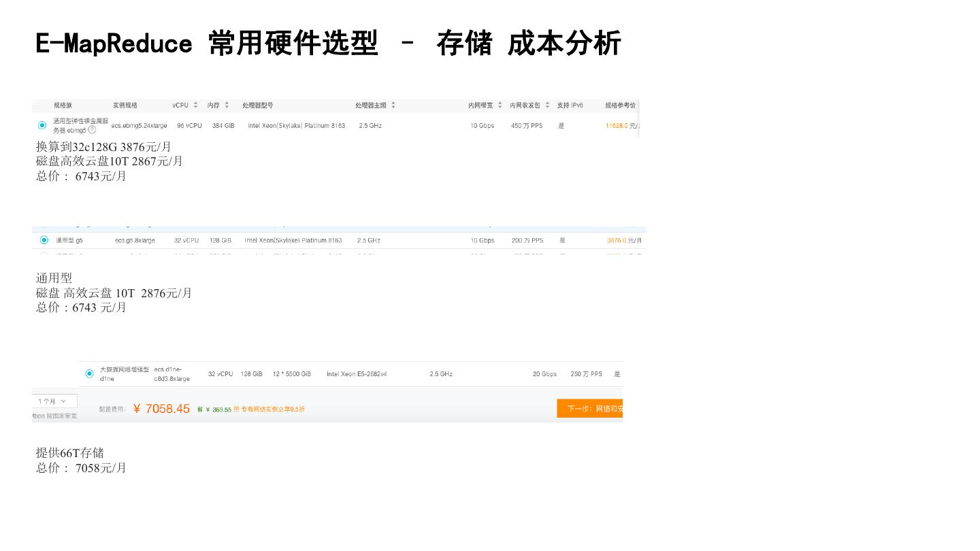
Task: Click 下一步 网络和安全组 orange button
Action: point(590,409)
